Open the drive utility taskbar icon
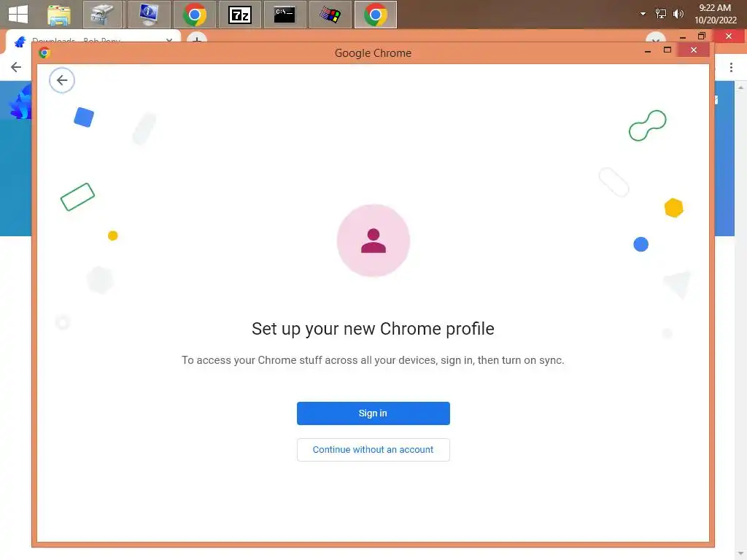Viewport: 747px width, 560px height. [x=102, y=15]
